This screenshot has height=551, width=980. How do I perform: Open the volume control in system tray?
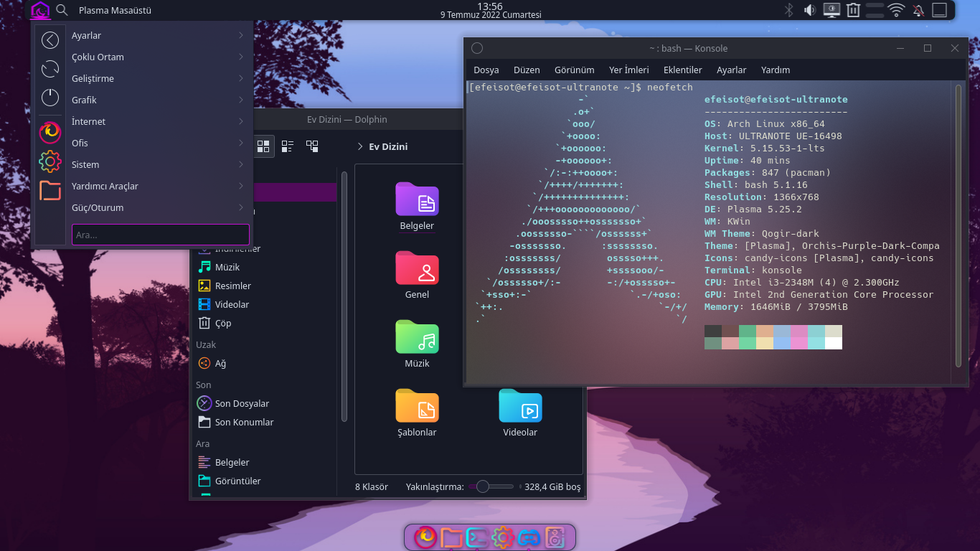tap(810, 10)
